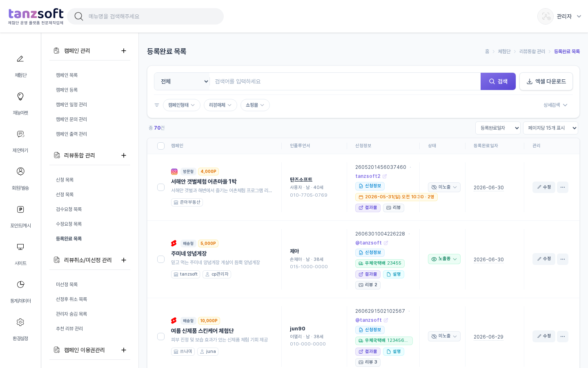Expand 캠페인 이용권관리 with plus icon
This screenshot has height=368, width=588.
click(124, 350)
